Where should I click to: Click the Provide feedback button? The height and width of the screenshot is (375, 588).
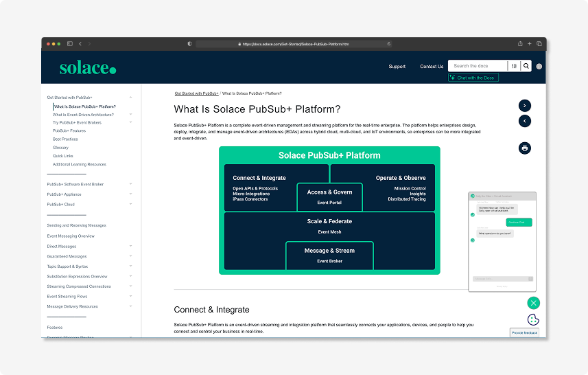point(524,332)
